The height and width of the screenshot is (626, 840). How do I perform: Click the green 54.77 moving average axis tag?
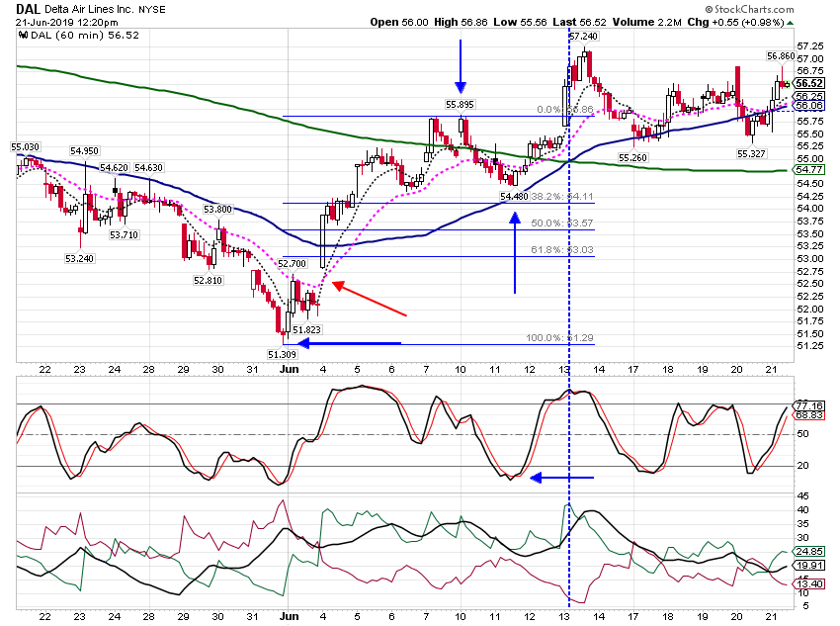(809, 170)
